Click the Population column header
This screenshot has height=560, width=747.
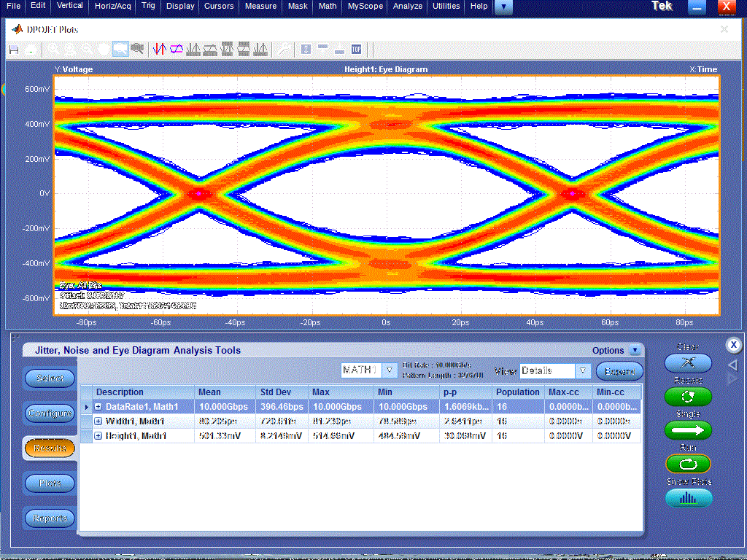(x=518, y=392)
